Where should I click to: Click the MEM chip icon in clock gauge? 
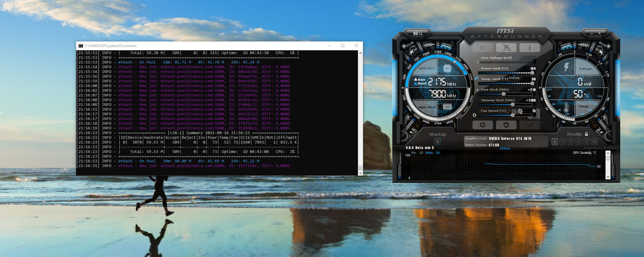point(447,107)
